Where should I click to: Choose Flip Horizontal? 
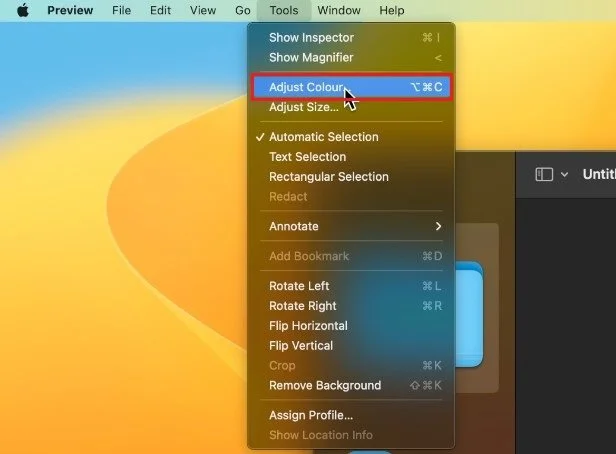pyautogui.click(x=352, y=326)
